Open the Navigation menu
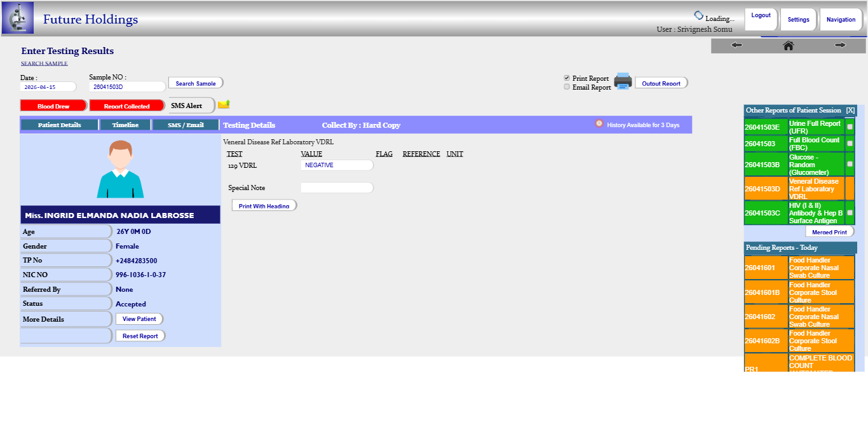The image size is (868, 431). [x=841, y=20]
